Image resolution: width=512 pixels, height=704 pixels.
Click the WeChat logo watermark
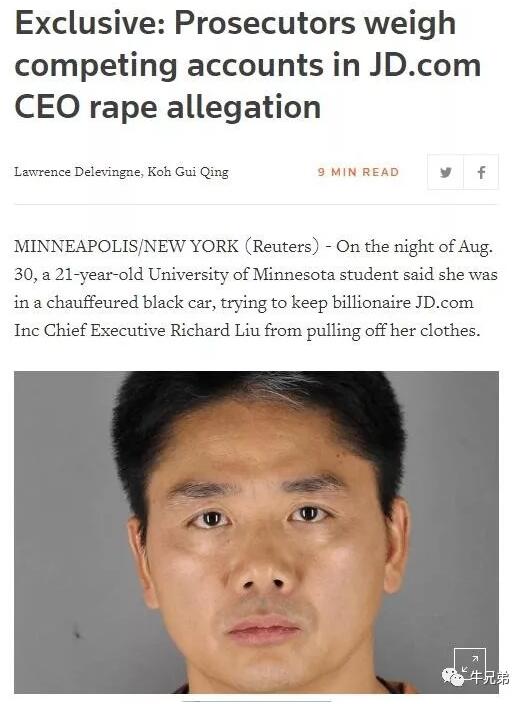(x=453, y=677)
